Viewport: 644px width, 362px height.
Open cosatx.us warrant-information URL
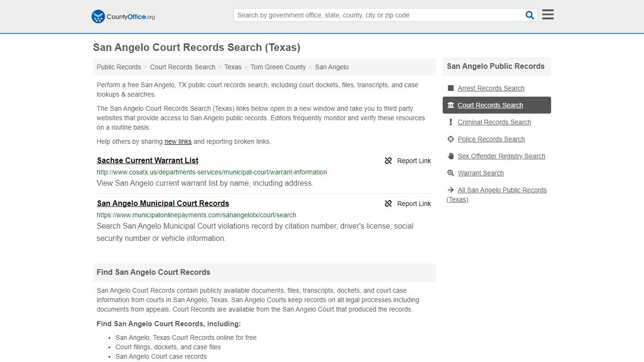(212, 172)
